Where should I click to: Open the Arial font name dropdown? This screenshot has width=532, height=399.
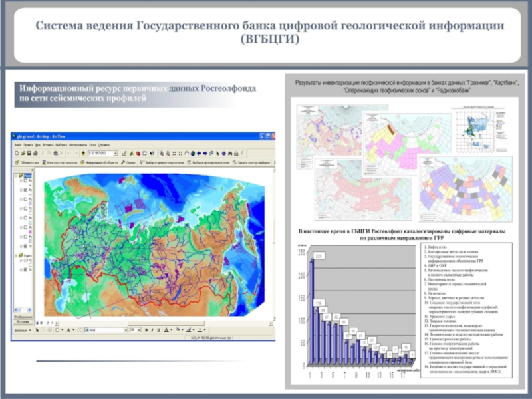[126, 330]
